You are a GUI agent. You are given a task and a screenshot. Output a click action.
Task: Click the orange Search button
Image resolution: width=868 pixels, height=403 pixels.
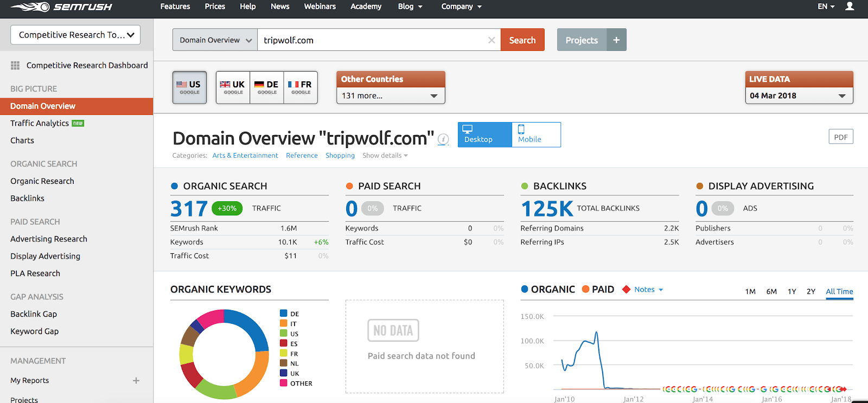click(x=522, y=40)
